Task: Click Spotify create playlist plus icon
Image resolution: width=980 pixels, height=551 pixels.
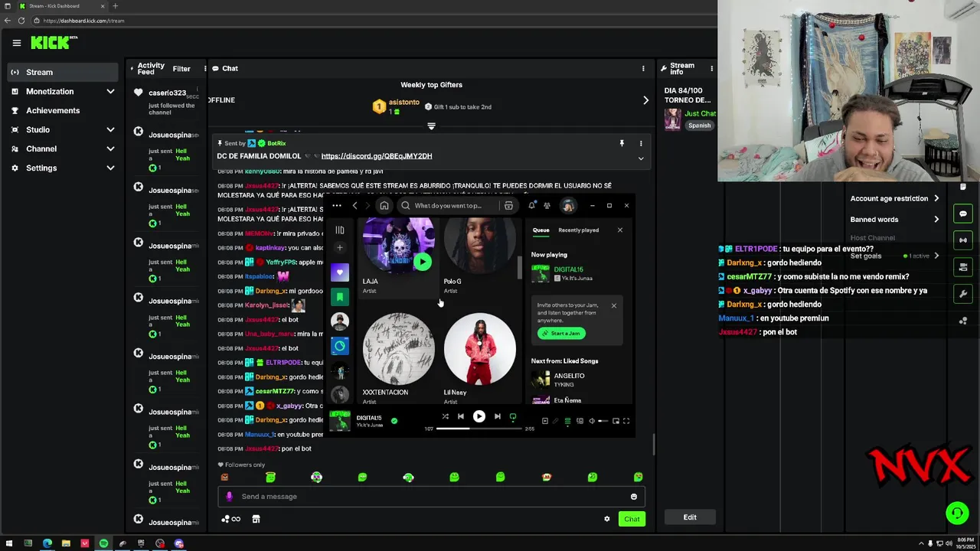Action: click(x=340, y=247)
